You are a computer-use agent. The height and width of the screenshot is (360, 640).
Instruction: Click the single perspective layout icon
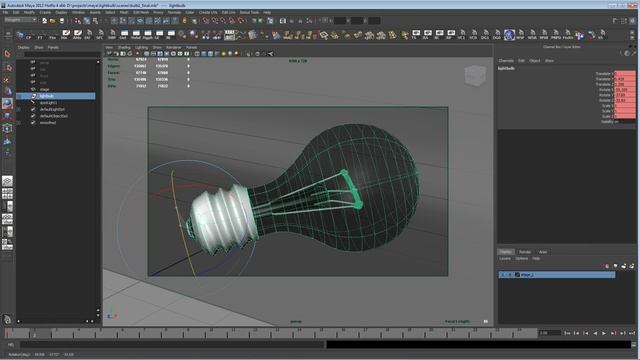coord(7,181)
